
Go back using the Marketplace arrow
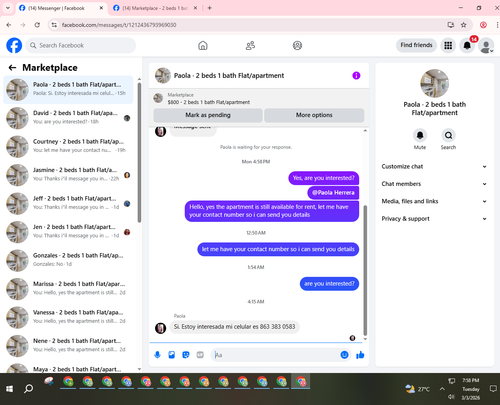pyautogui.click(x=12, y=68)
